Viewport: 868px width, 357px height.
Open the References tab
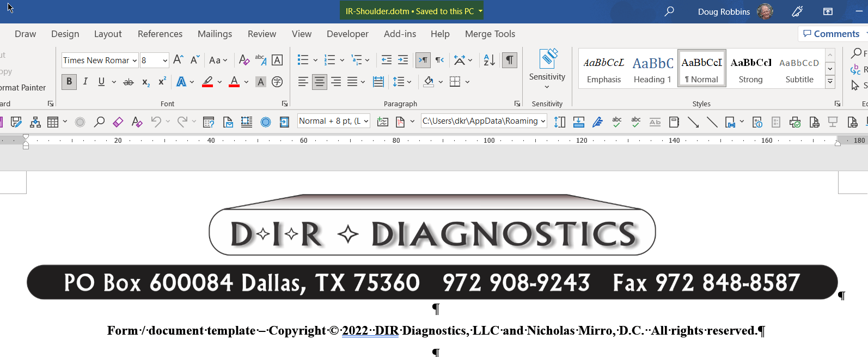(x=160, y=34)
